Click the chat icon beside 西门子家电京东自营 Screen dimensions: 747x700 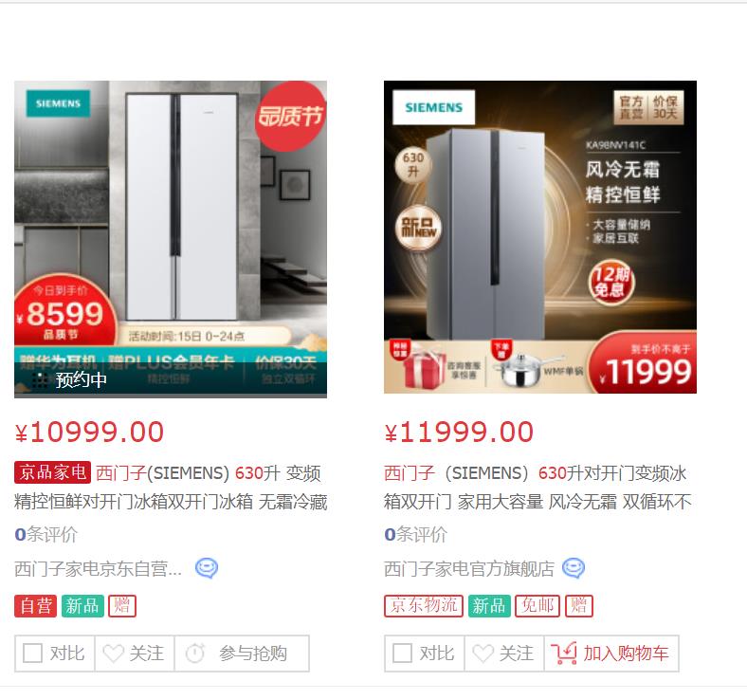(x=207, y=568)
